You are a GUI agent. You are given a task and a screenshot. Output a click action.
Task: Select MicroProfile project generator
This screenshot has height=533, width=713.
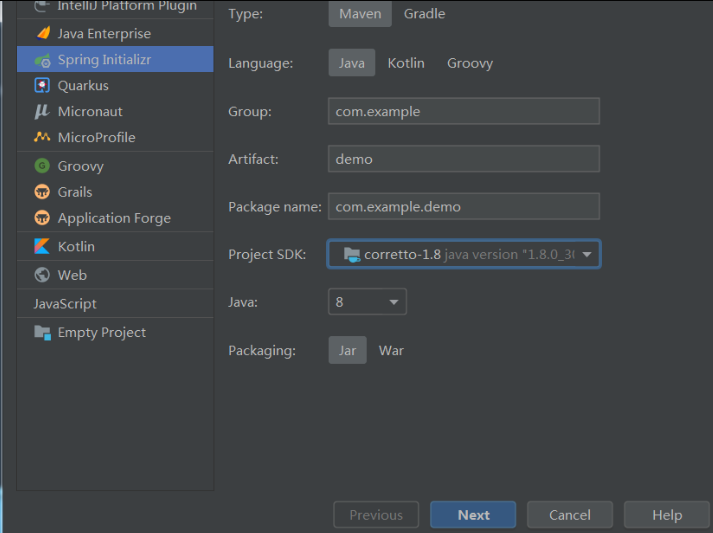point(115,137)
